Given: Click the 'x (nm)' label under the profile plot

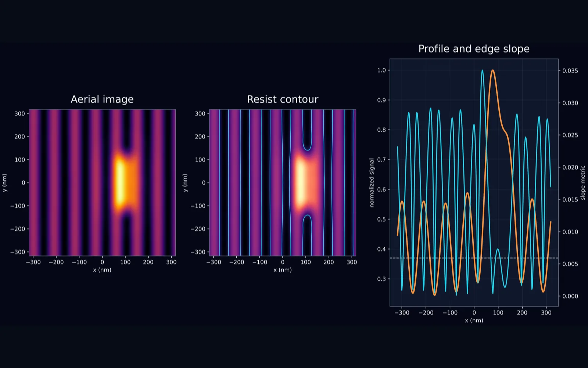Looking at the screenshot, I should coord(474,320).
